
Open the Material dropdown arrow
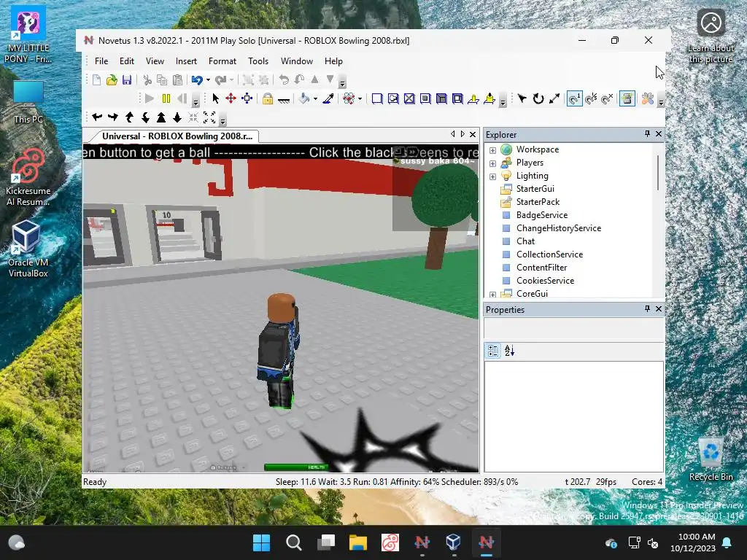point(360,99)
